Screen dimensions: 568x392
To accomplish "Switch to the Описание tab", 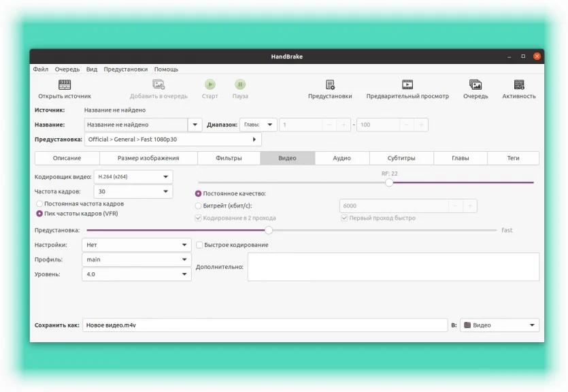I will coord(67,158).
